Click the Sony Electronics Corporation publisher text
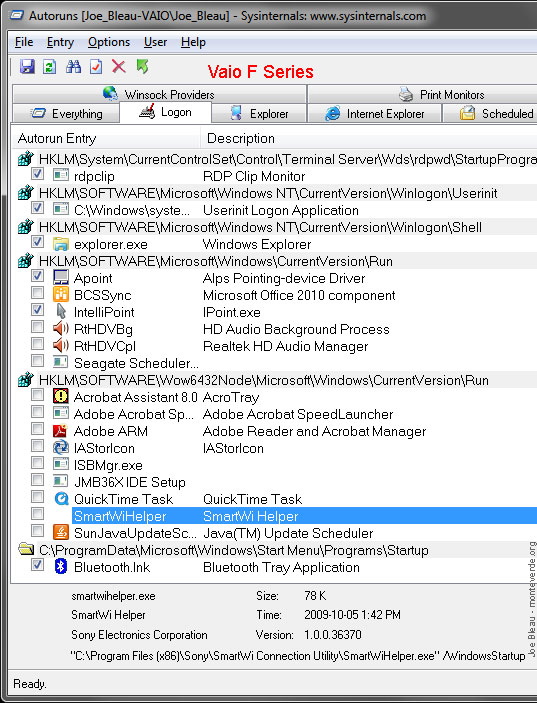Image resolution: width=537 pixels, height=703 pixels. pos(139,635)
